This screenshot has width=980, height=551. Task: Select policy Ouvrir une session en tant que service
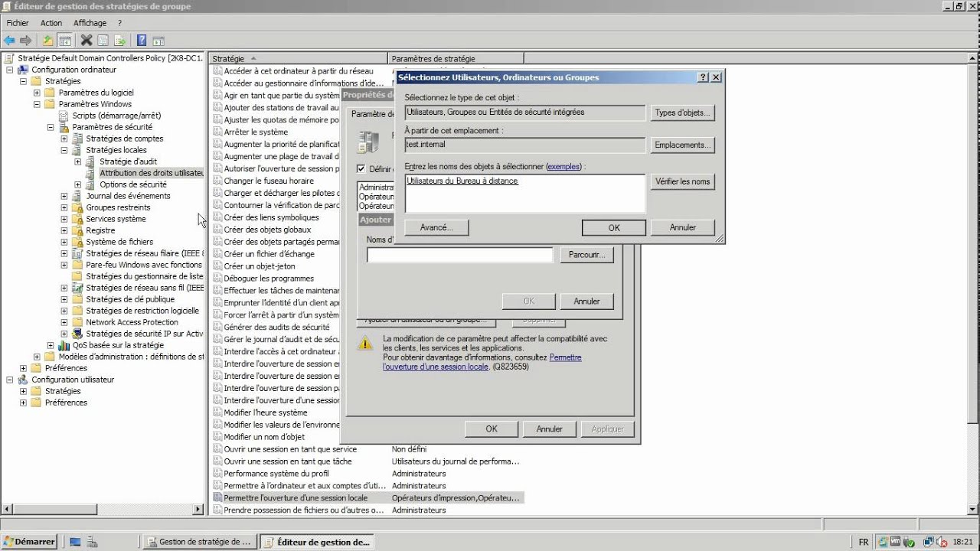point(290,449)
